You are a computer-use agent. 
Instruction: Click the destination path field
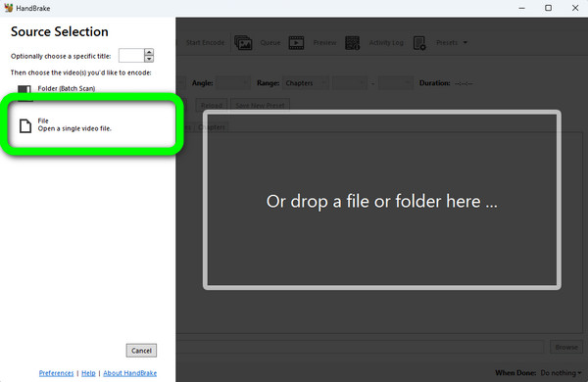click(x=360, y=347)
